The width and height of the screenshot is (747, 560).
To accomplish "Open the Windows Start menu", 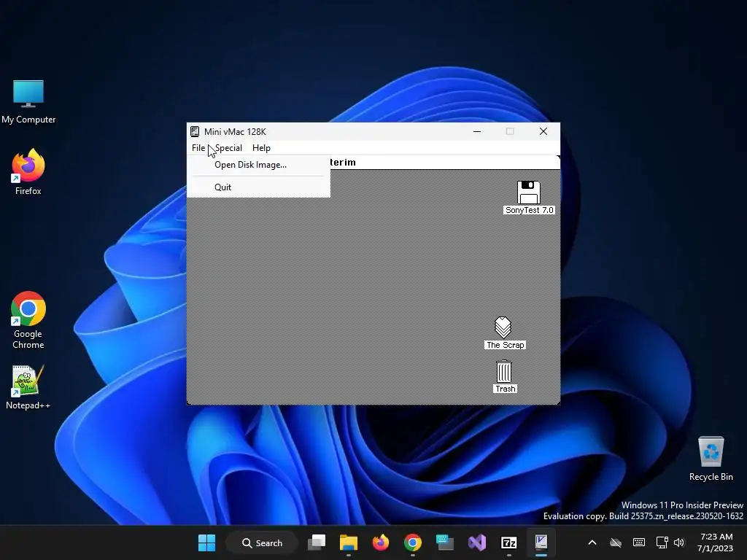I will tap(206, 542).
